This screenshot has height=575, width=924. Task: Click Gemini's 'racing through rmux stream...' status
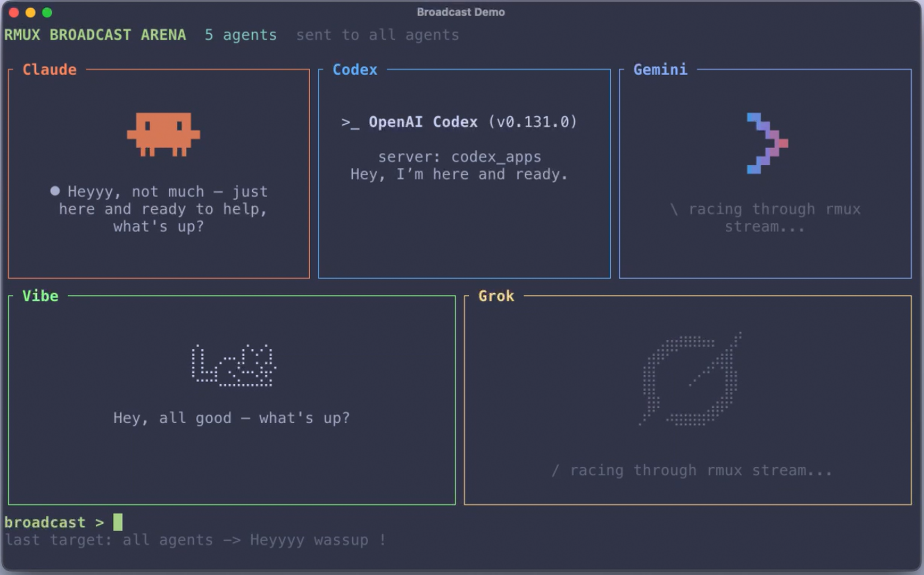tap(765, 218)
